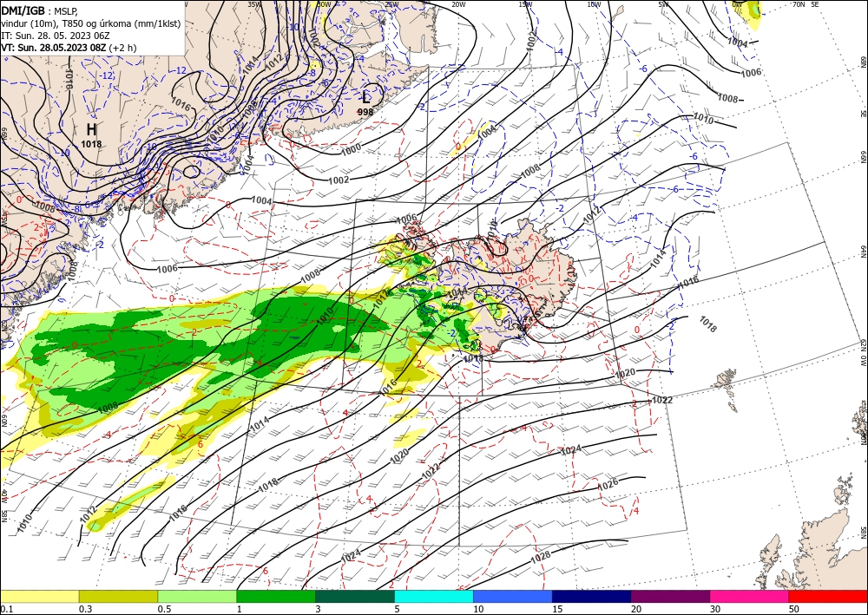
Task: Click the '5W' longitude label
Action: tap(663, 4)
